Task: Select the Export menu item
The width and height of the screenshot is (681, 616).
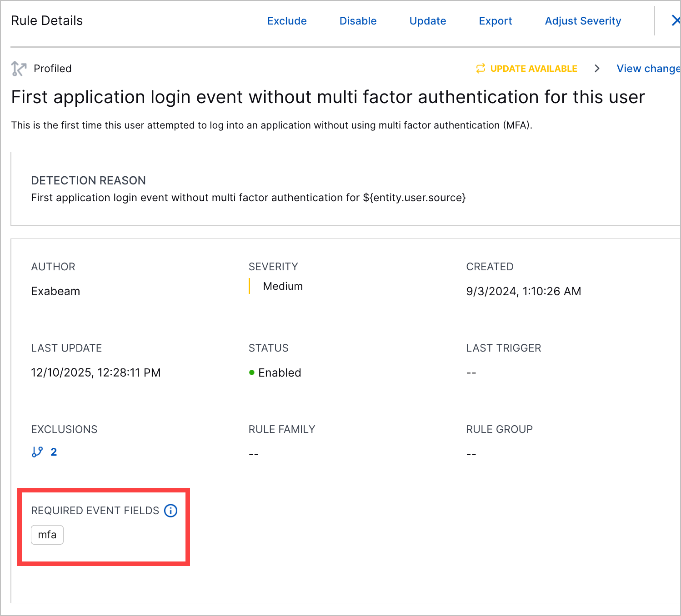Action: point(495,20)
